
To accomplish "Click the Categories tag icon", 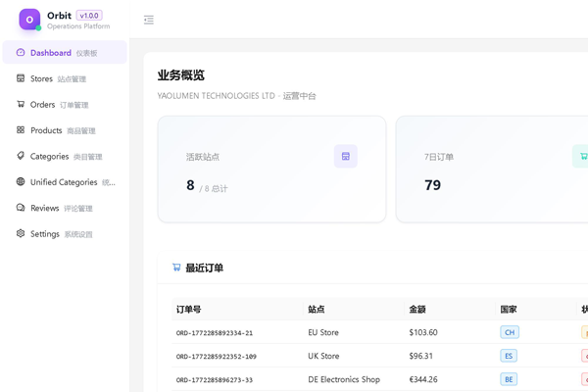I will click(x=21, y=156).
